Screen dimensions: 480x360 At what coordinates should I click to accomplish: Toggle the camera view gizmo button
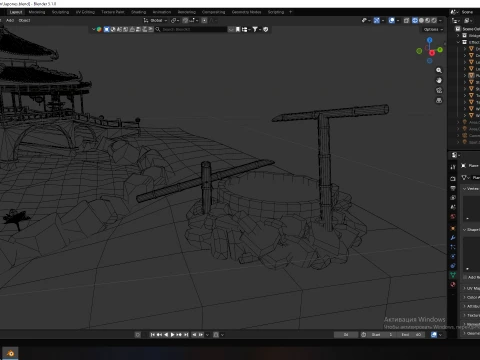tap(439, 90)
